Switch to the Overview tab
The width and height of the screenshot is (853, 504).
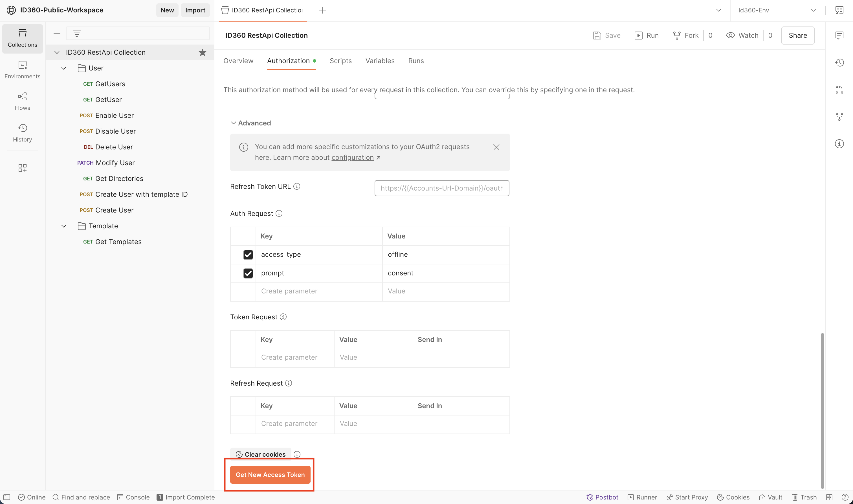pos(238,61)
